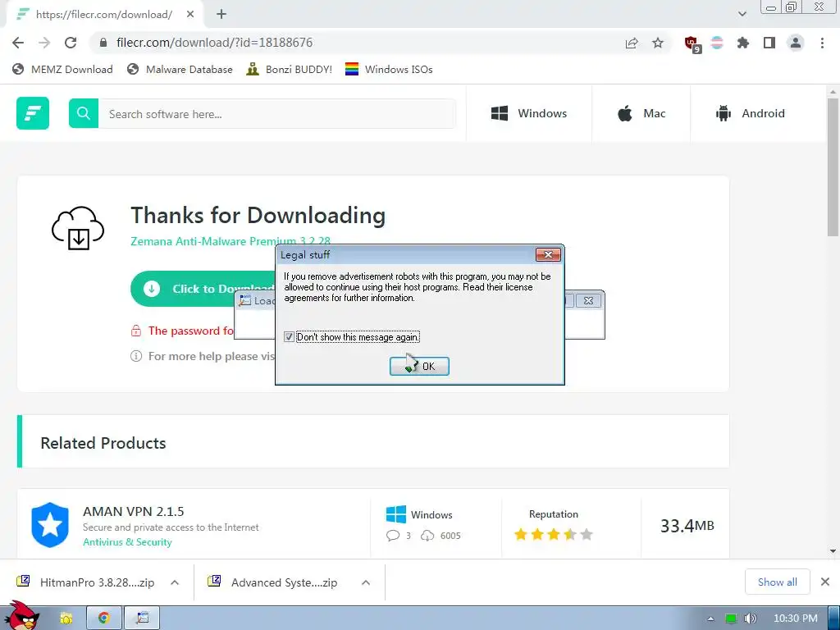This screenshot has height=630, width=840.
Task: Click the green Click to Download button
Action: pos(203,289)
